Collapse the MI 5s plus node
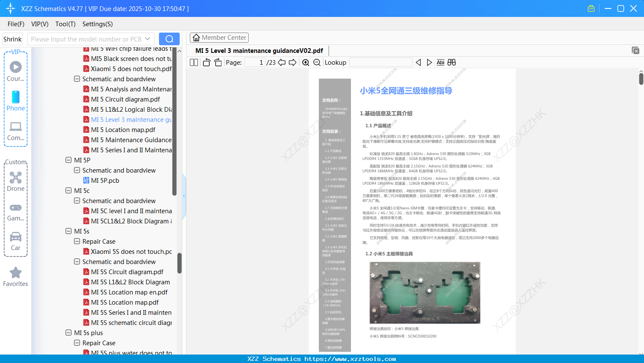644x363 pixels. [69, 333]
